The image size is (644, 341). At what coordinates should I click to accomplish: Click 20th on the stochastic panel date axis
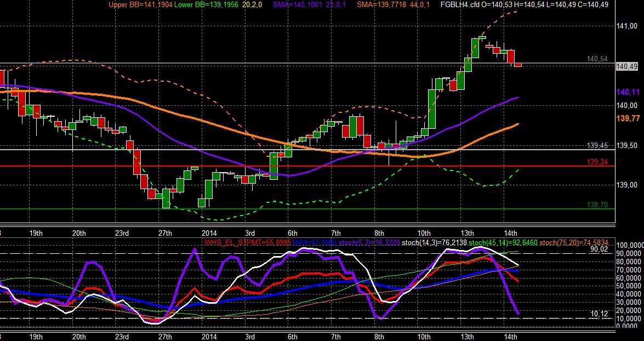pos(79,337)
